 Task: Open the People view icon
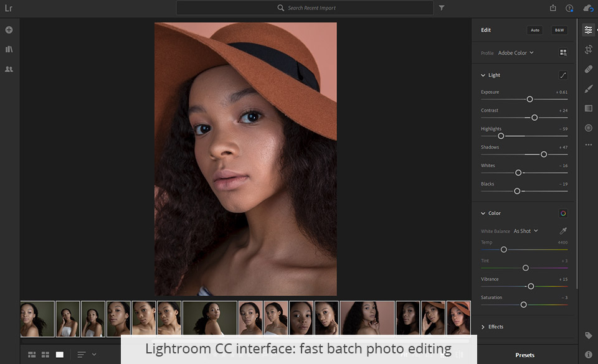(x=9, y=69)
